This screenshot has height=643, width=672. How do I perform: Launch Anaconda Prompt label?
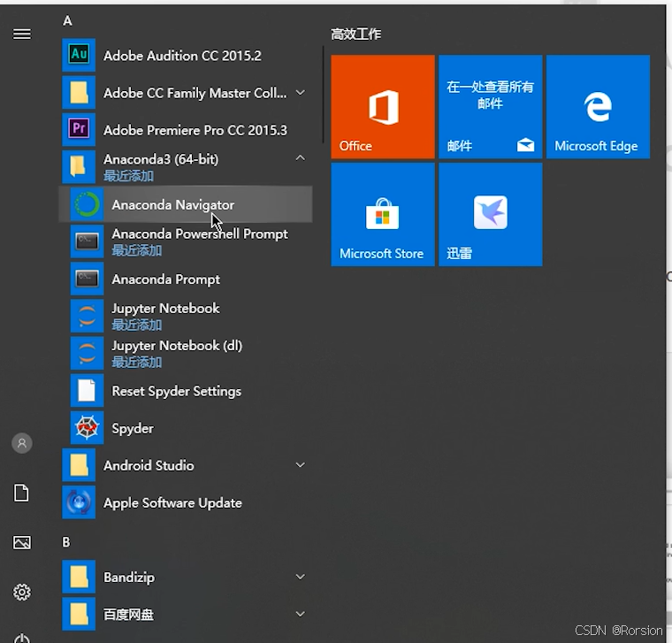pos(165,279)
